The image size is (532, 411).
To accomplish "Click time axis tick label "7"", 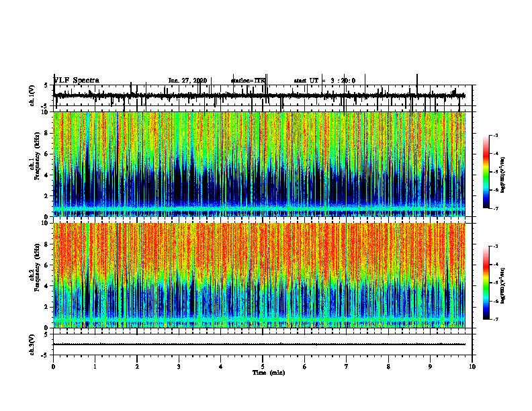I will (347, 367).
